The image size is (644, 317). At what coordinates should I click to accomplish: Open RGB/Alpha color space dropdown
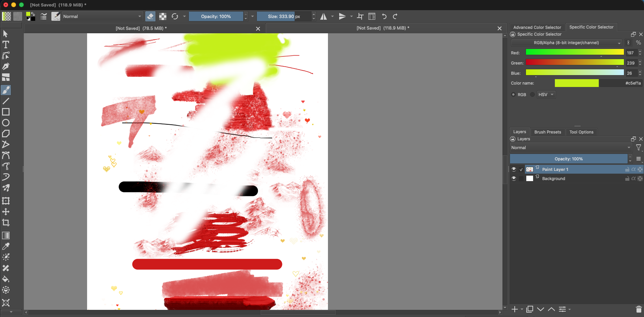click(566, 43)
